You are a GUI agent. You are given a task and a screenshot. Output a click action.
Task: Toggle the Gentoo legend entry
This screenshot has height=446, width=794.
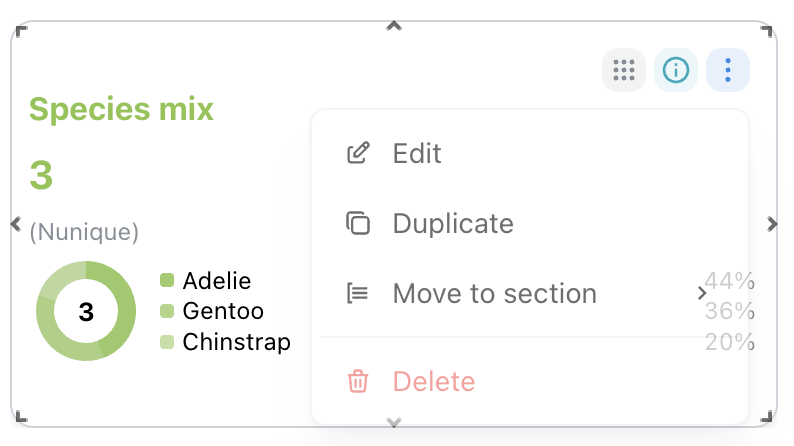point(212,311)
